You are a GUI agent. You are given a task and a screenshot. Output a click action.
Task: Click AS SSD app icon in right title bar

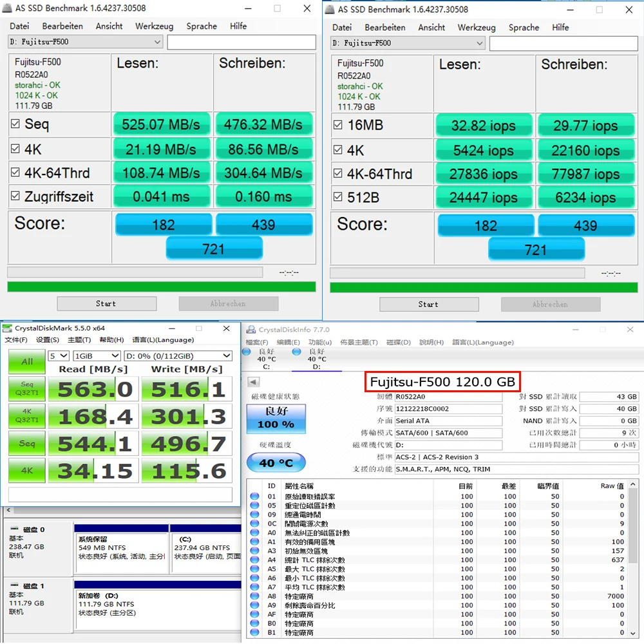329,10
